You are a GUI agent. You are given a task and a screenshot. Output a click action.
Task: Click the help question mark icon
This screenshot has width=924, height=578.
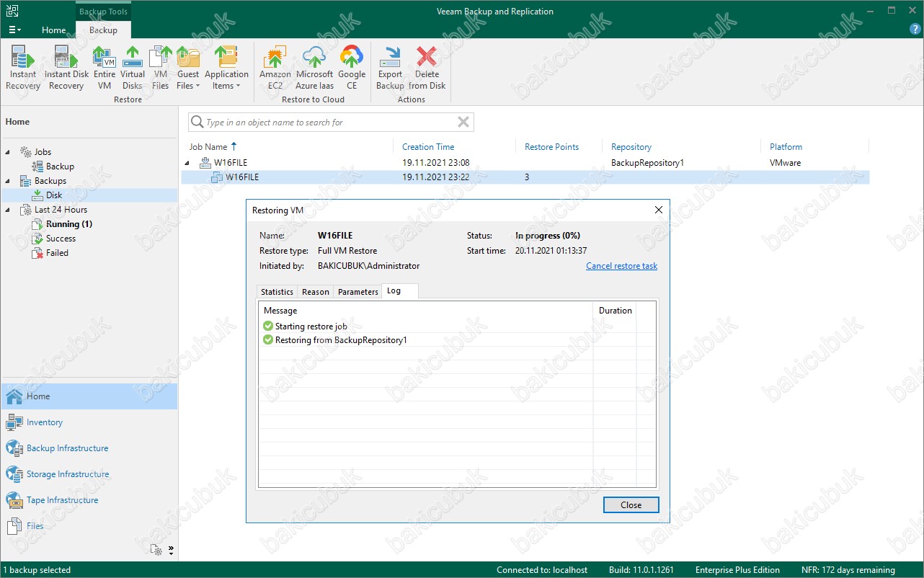[915, 30]
